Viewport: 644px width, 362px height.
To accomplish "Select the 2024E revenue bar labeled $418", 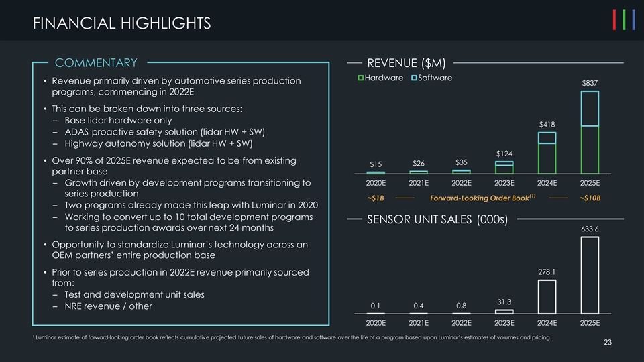I will click(547, 152).
